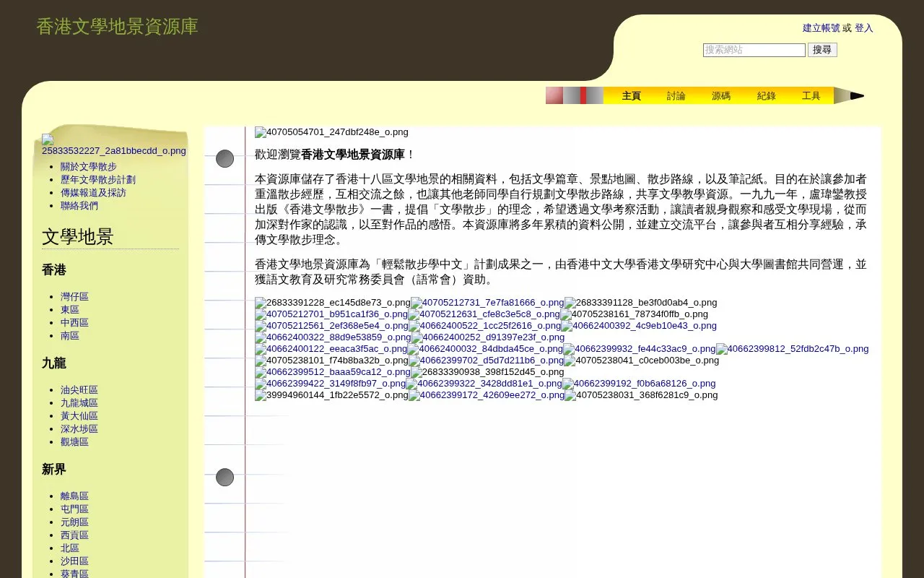Open the 香港文學地景資源庫 site title
Image resolution: width=924 pixels, height=578 pixels.
pos(117,27)
